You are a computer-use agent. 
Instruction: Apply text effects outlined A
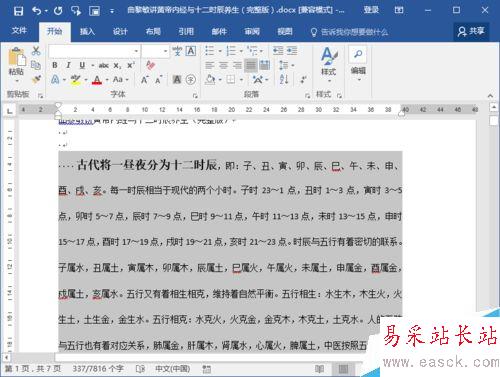(x=55, y=80)
